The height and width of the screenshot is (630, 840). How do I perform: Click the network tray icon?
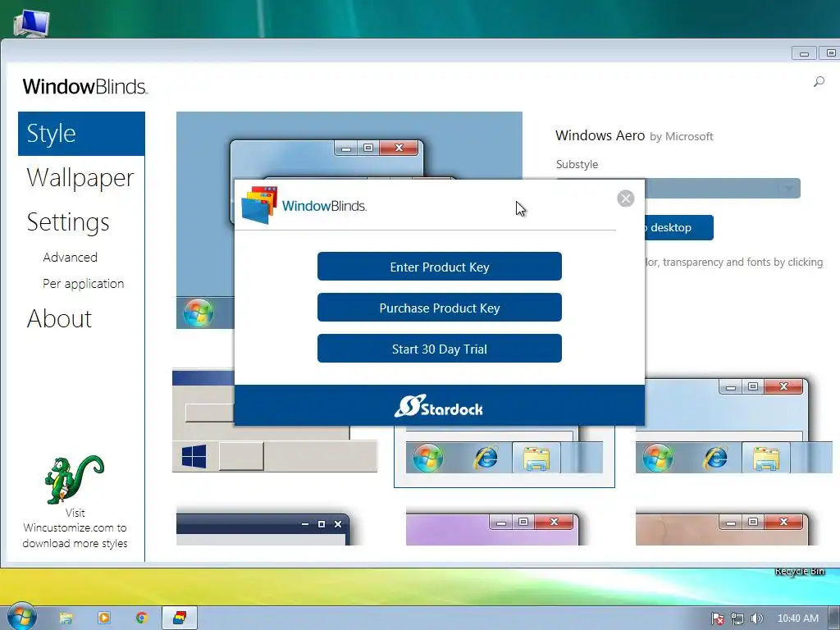point(737,619)
